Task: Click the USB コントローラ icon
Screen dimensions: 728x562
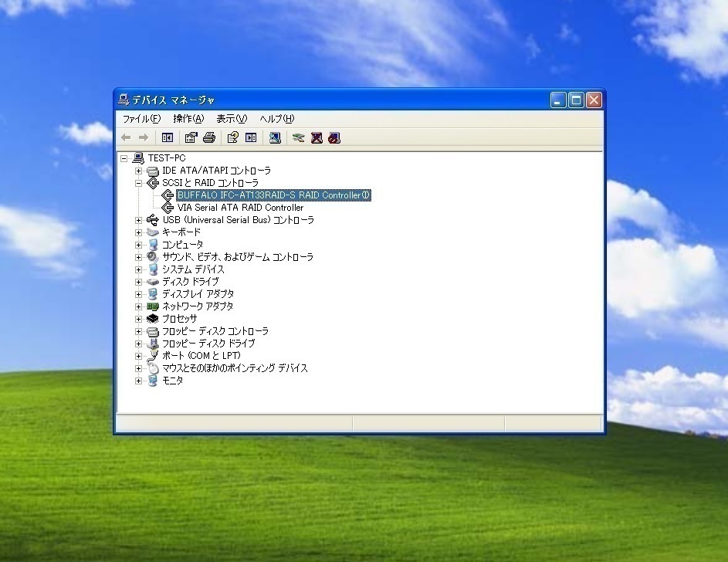Action: tap(153, 220)
